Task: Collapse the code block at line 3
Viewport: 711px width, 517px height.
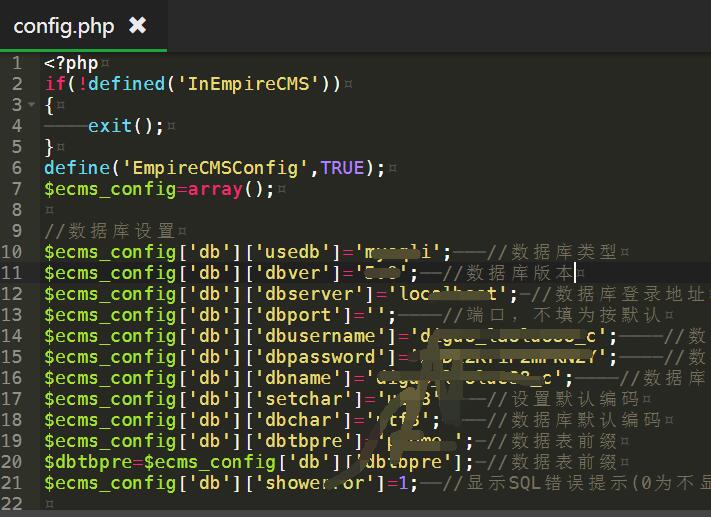Action: (x=31, y=105)
